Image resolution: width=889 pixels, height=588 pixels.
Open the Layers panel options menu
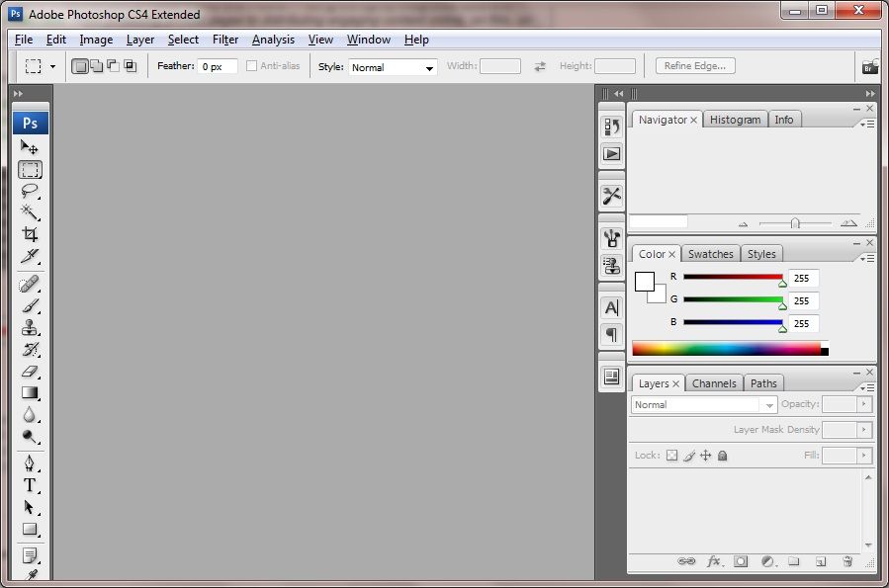(867, 387)
